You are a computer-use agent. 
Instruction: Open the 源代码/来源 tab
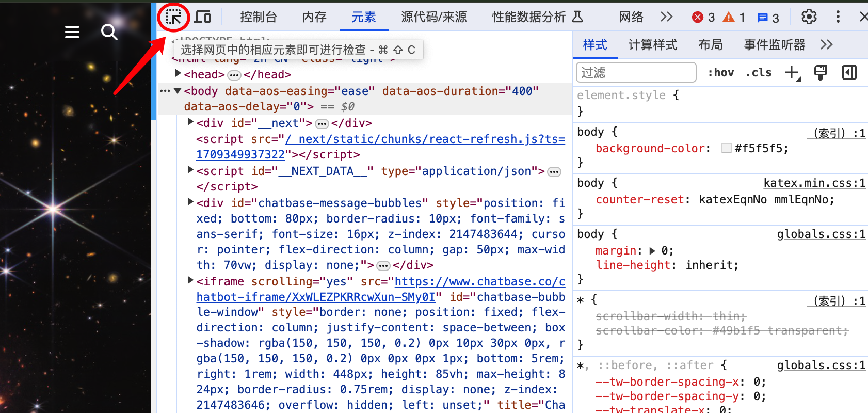point(434,17)
